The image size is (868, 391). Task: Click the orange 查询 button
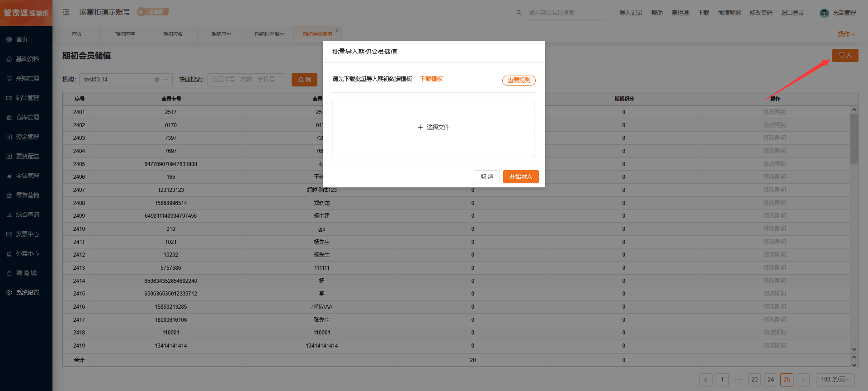point(304,80)
